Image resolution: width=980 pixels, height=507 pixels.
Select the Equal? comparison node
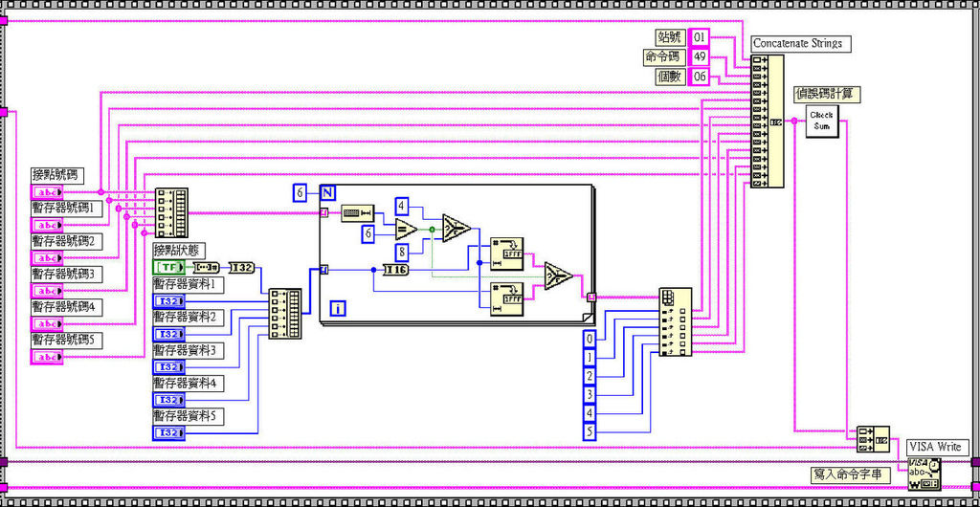[x=406, y=230]
